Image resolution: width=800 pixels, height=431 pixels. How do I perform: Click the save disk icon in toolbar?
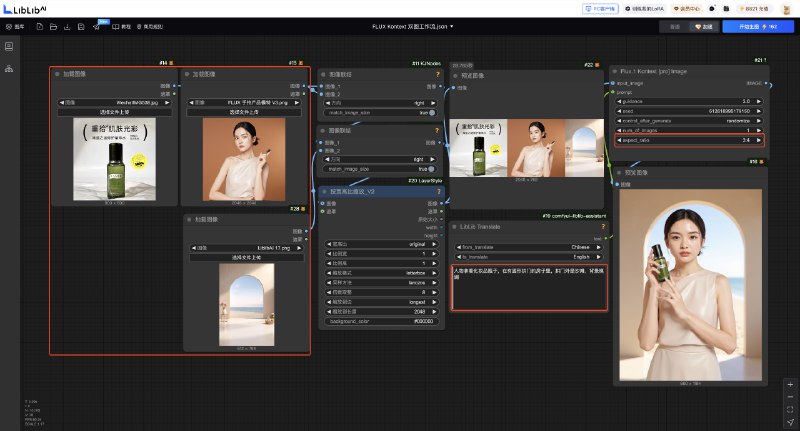[81, 27]
